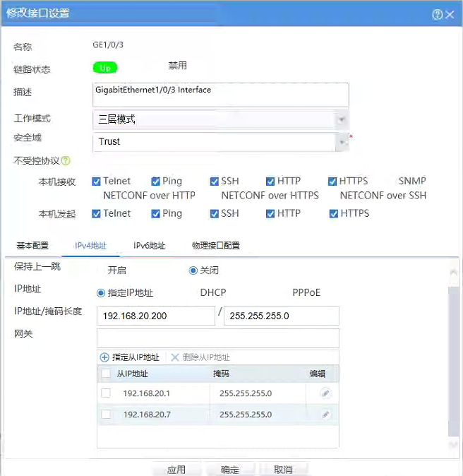Click the 192.168.20.7 address cell
The height and width of the screenshot is (476, 463).
(147, 415)
